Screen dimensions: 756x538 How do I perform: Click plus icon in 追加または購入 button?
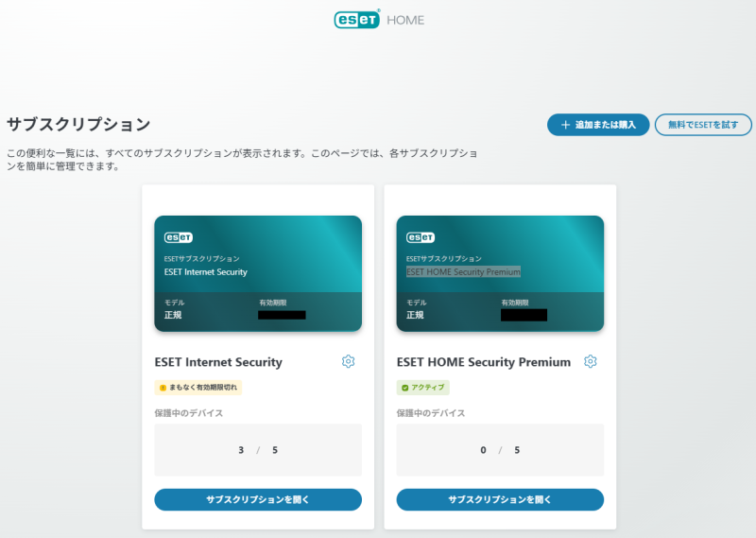point(565,125)
